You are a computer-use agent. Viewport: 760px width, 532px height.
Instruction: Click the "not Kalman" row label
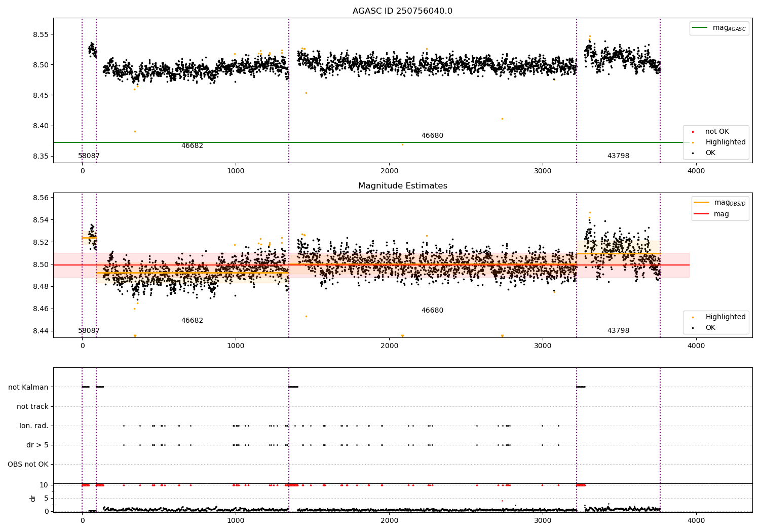click(x=28, y=388)
